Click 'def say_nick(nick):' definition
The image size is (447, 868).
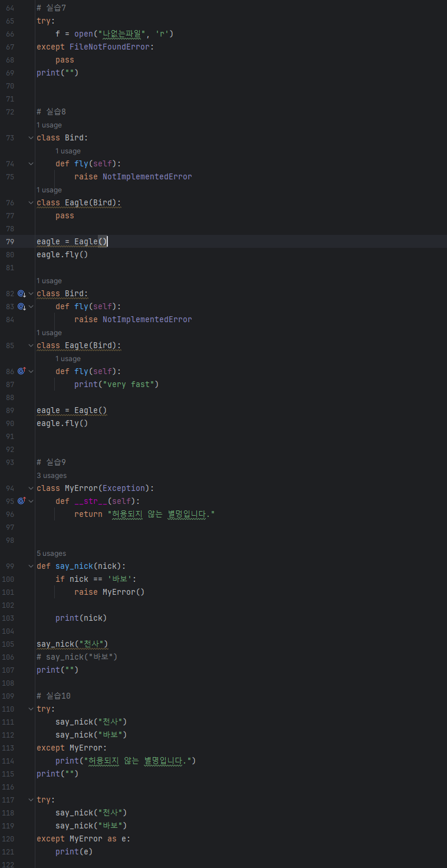point(81,566)
